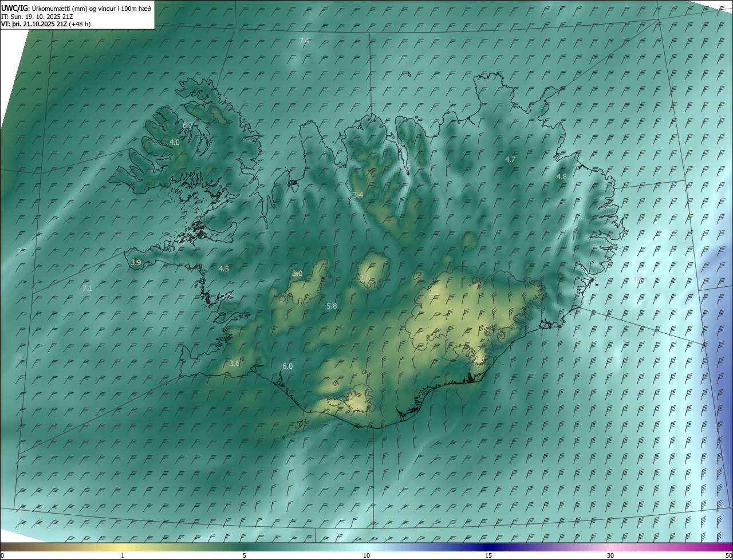Click the 6.7 value in the Westfjords
Viewport: 733px width, 560px height.
point(188,125)
